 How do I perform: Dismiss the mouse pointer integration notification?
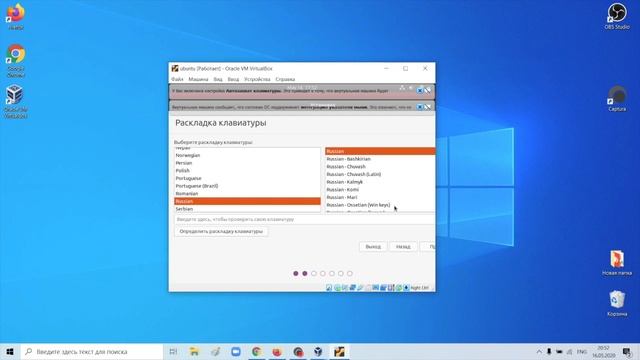click(420, 107)
